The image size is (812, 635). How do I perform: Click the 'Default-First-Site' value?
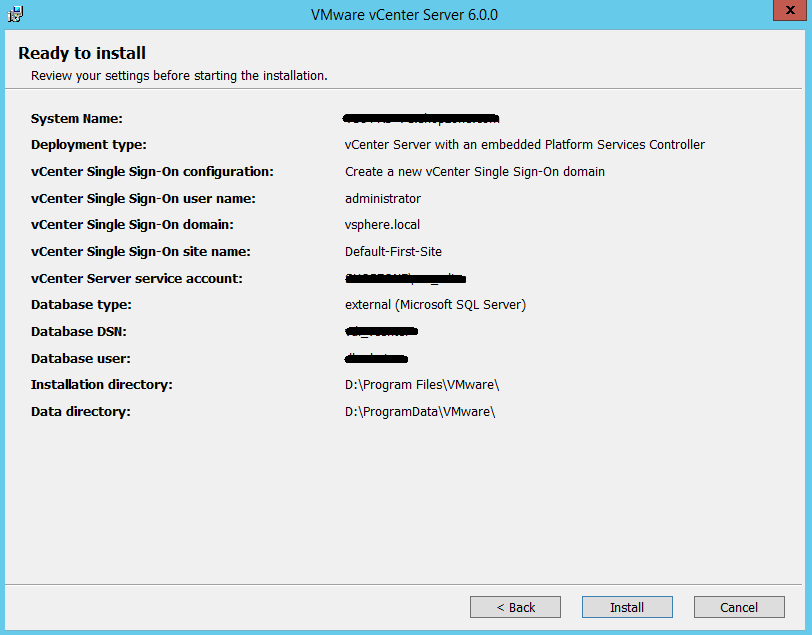click(393, 252)
